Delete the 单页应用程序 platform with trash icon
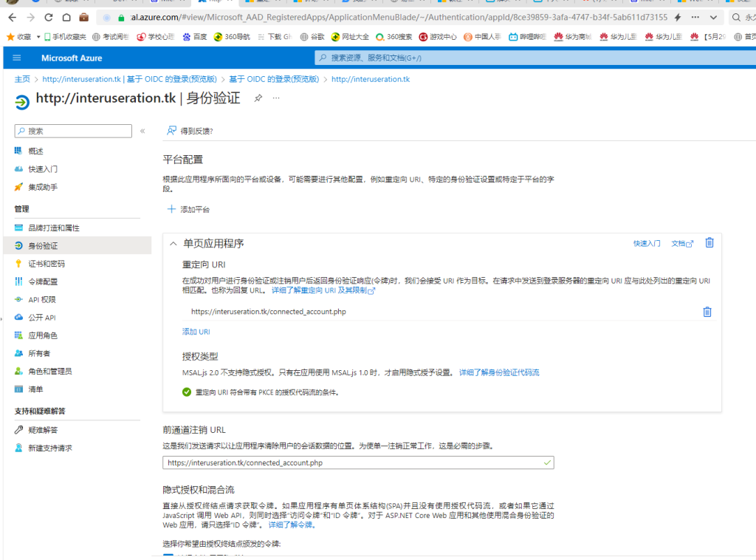This screenshot has height=560, width=756. click(709, 242)
